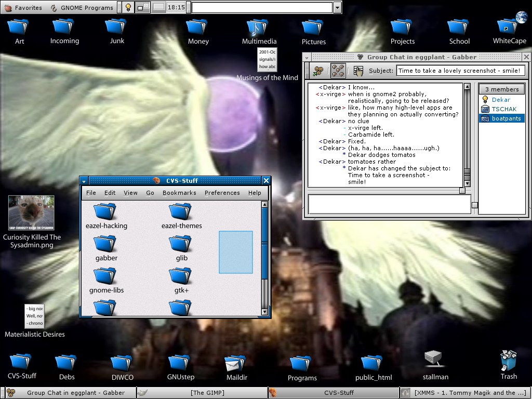Click the blank monitor applet in the top panel
The image size is (532, 399).
click(x=158, y=7)
